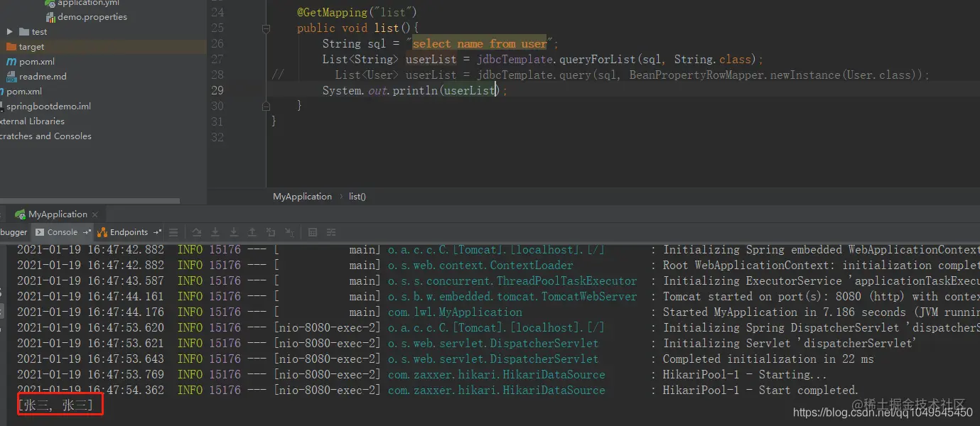Viewport: 980px width, 426px height.
Task: Click the Force Step Into icon
Action: pyautogui.click(x=234, y=232)
